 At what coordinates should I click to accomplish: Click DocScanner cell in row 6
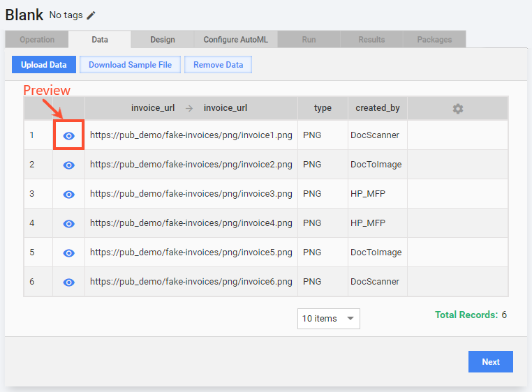pyautogui.click(x=377, y=282)
